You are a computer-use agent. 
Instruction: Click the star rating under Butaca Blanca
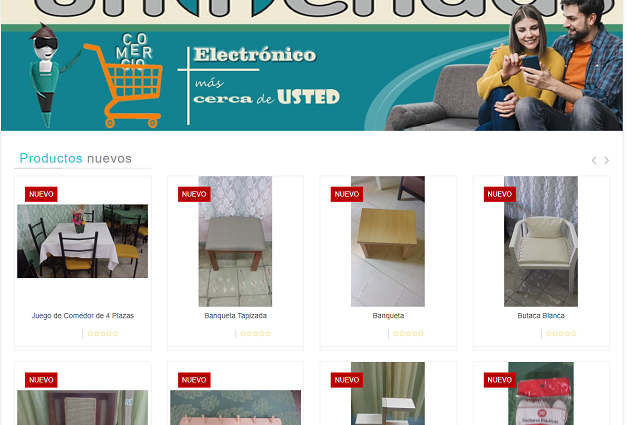561,334
